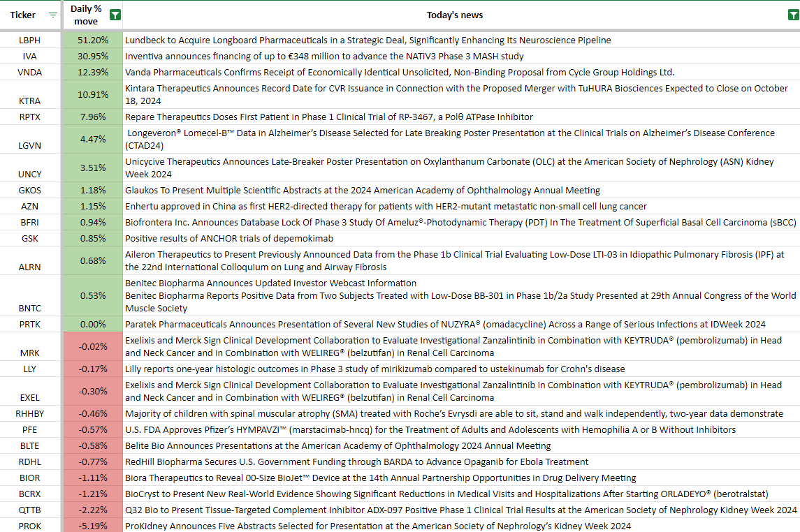Select the 30.95% daily move cell
Viewport: 800px width, 532px height.
93,56
